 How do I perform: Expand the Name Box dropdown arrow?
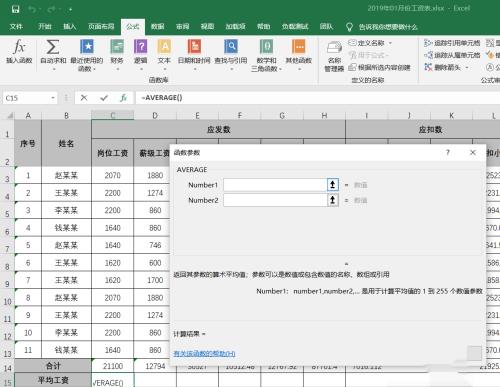click(x=53, y=98)
